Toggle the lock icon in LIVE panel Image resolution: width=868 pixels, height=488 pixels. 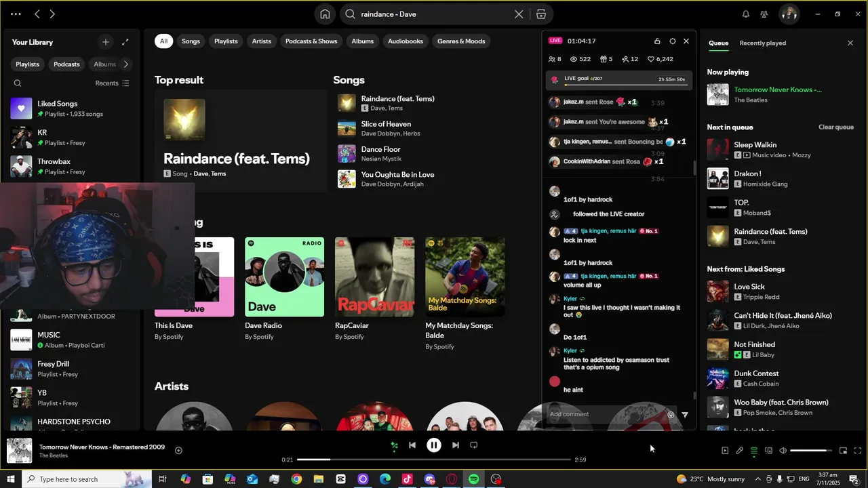(657, 41)
